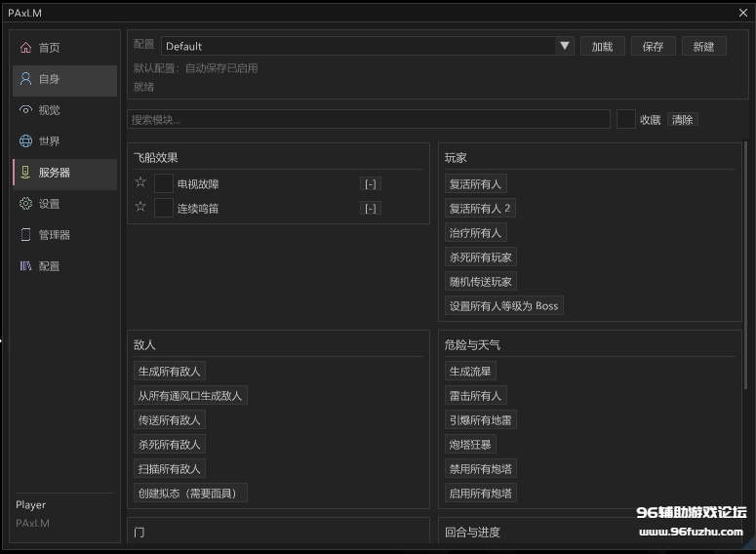Open the 配置 sidebar tab
The height and width of the screenshot is (554, 756).
64,265
